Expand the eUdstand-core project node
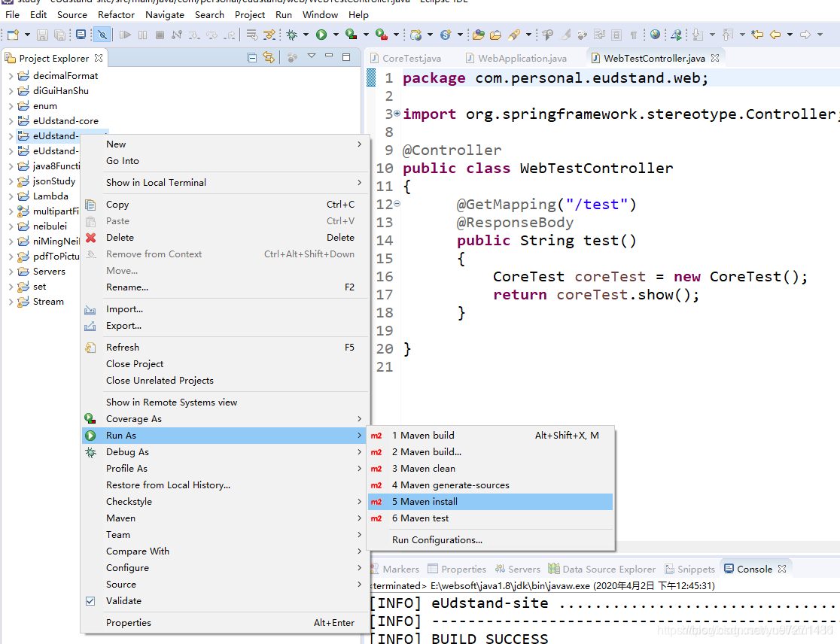 pyautogui.click(x=11, y=121)
